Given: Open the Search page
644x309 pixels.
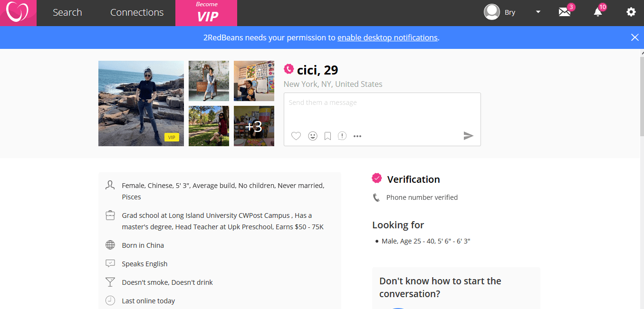Looking at the screenshot, I should (x=67, y=13).
